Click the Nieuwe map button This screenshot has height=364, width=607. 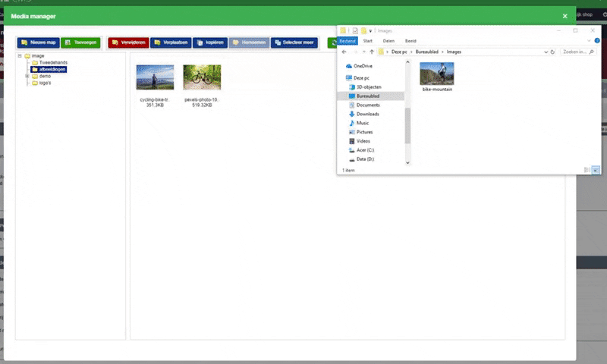pyautogui.click(x=37, y=43)
